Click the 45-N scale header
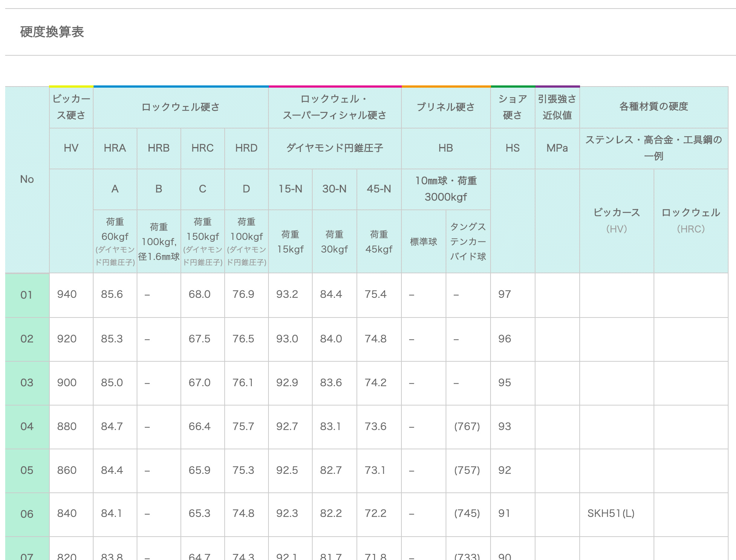736x560 pixels. (x=379, y=189)
